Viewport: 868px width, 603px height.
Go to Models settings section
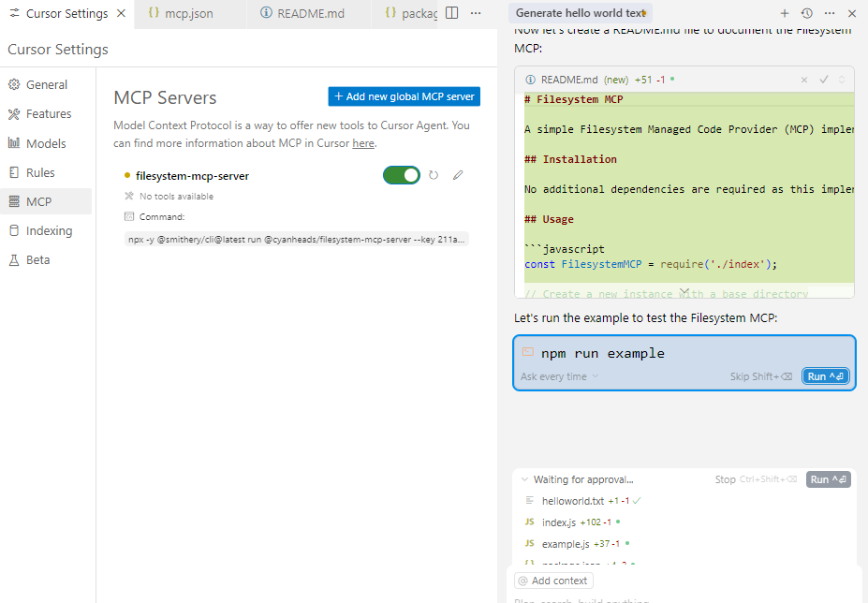[46, 143]
